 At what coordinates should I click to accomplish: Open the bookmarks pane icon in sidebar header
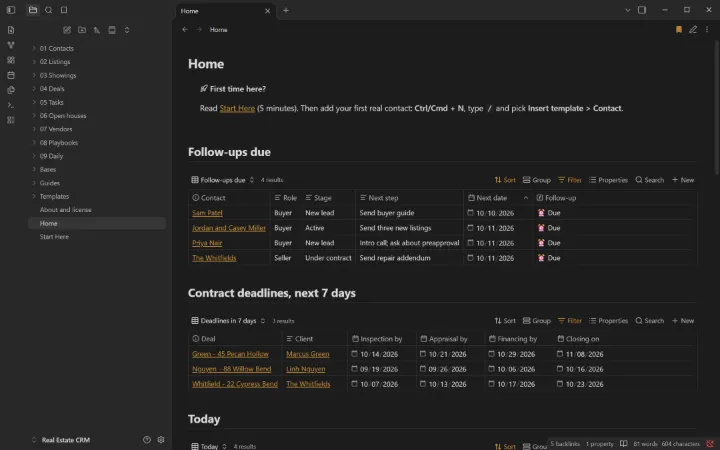pos(64,10)
